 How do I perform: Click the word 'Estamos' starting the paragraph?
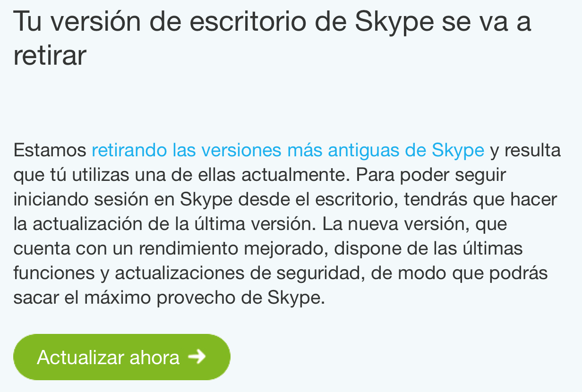coord(50,151)
